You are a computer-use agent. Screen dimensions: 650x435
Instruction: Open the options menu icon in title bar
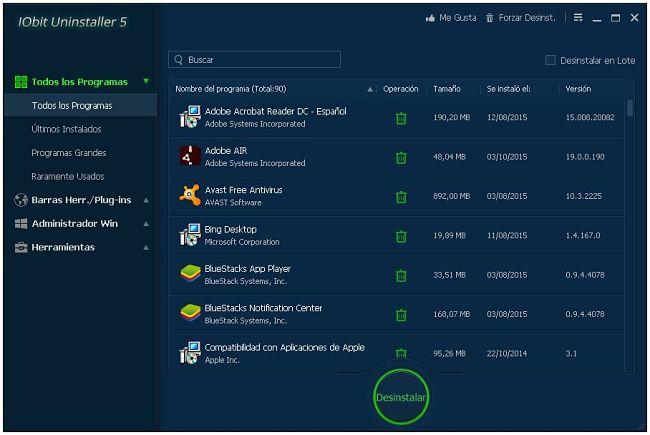[x=578, y=17]
